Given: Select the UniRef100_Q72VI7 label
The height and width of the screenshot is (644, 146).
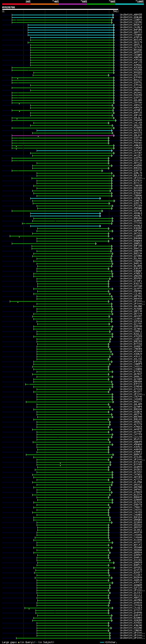Looking at the screenshot, I should 131,610.
